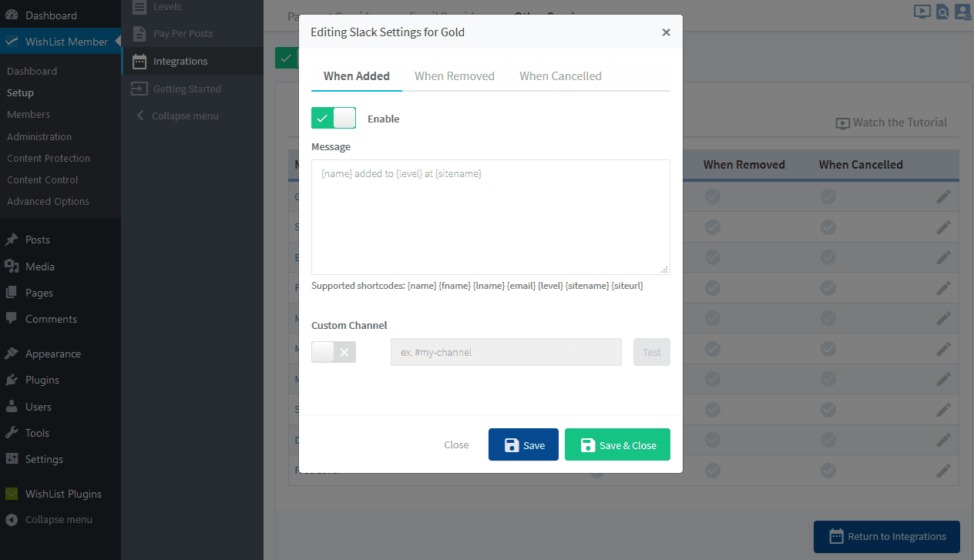Collapse the WordPress admin menu
The width and height of the screenshot is (974, 560).
51,519
